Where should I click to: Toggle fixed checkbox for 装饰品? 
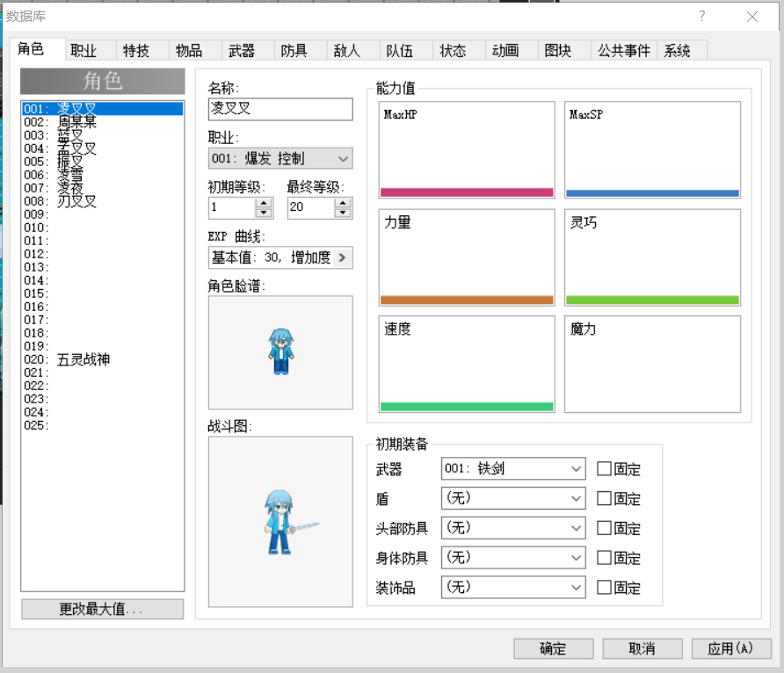604,587
